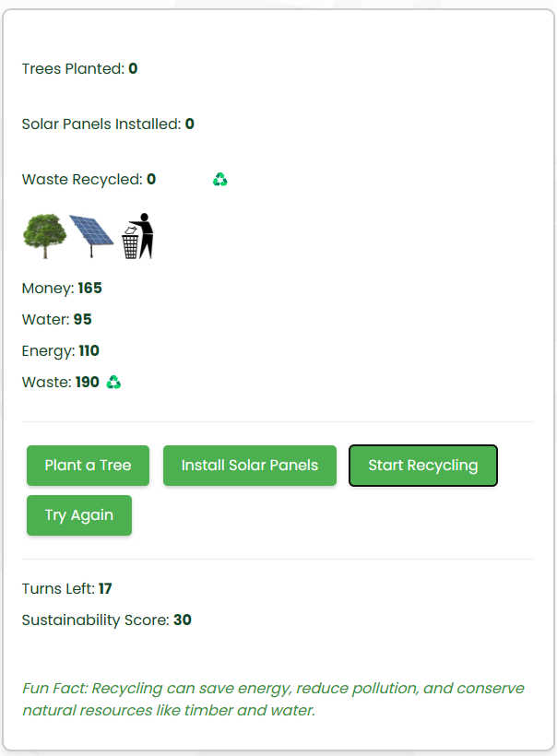Click the solar panel image icon
The height and width of the screenshot is (756, 557).
91,236
